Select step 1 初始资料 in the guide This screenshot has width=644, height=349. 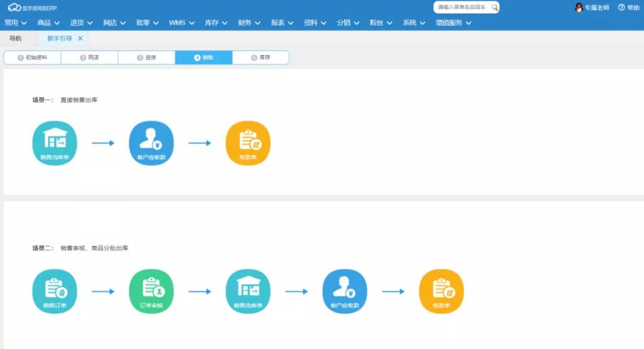(32, 58)
